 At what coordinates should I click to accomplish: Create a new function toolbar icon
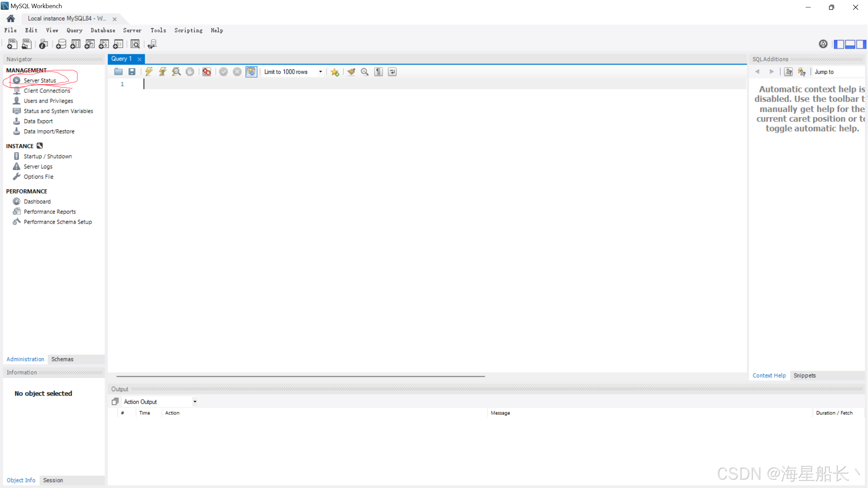[118, 44]
